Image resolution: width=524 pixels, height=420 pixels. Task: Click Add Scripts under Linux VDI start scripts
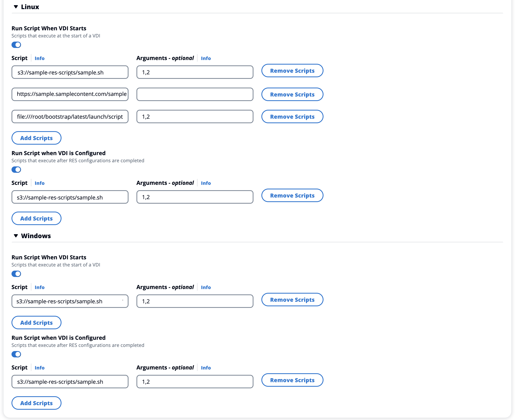click(36, 138)
